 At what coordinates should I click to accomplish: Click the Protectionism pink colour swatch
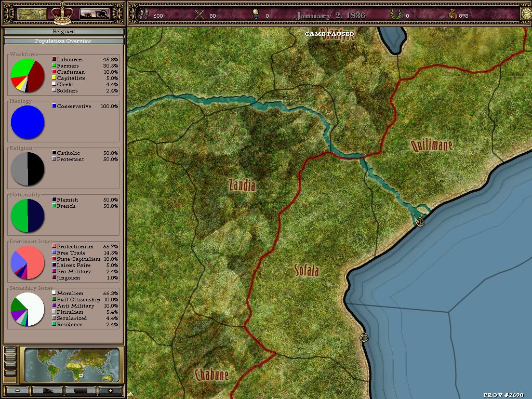pyautogui.click(x=54, y=246)
